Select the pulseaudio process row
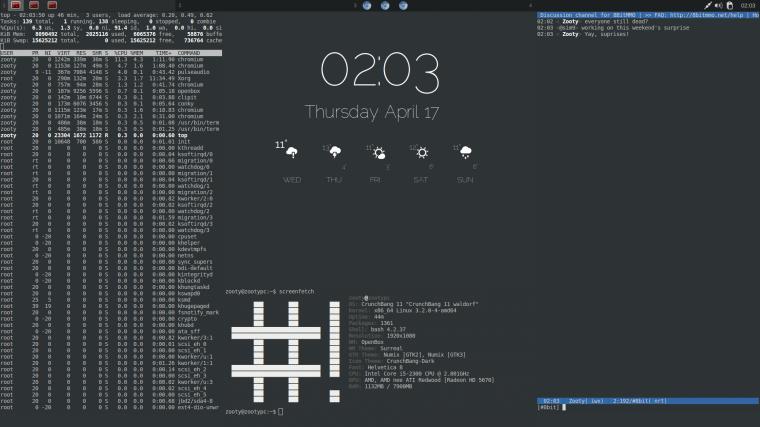This screenshot has height=427, width=760. 111,72
